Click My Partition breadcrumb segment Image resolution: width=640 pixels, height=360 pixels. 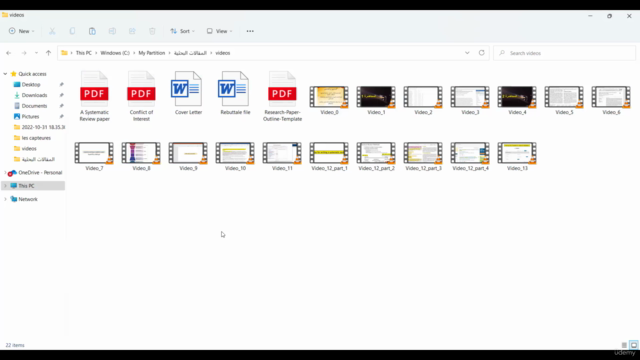tap(152, 53)
